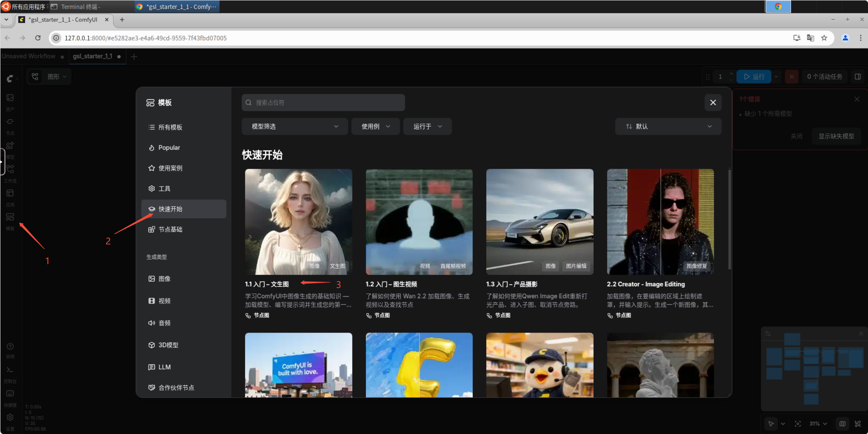Select 节点基础 in the template sidebar

(183, 229)
